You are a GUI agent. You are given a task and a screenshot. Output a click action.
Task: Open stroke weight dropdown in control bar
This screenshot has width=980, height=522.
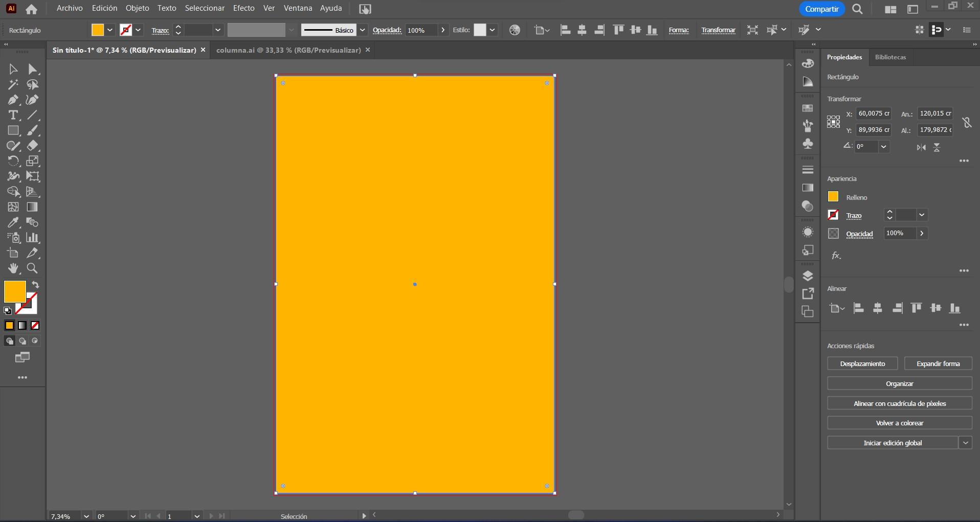point(218,30)
